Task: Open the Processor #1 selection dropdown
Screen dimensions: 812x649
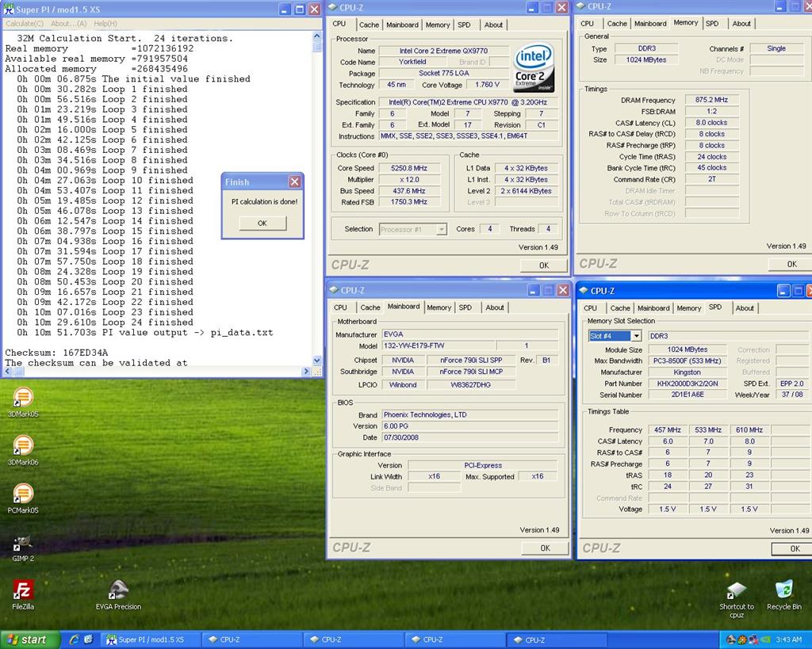Action: [x=441, y=229]
